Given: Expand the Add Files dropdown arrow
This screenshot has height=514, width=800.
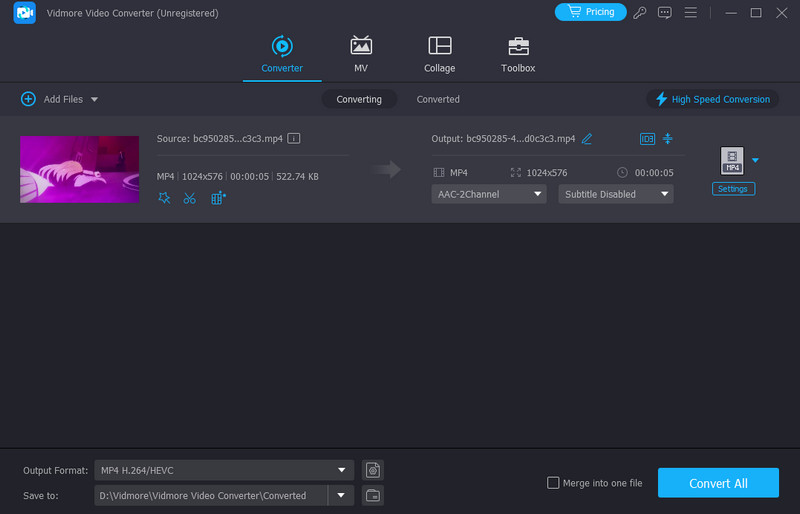Looking at the screenshot, I should click(x=94, y=100).
